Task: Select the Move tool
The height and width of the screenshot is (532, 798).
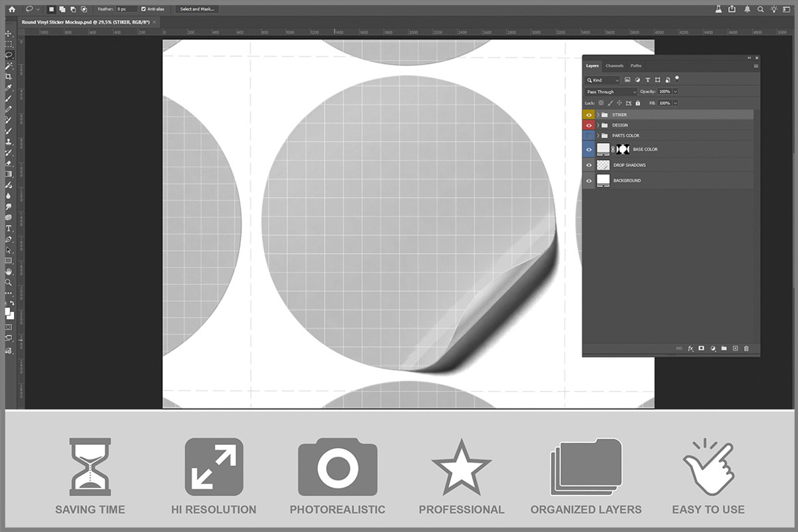Action: tap(9, 33)
